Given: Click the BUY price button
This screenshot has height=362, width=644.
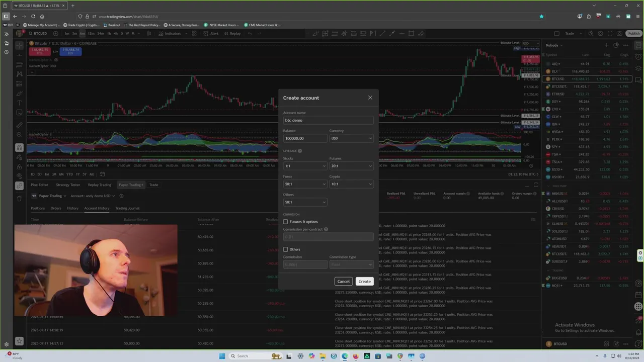Looking at the screenshot, I should [70, 51].
